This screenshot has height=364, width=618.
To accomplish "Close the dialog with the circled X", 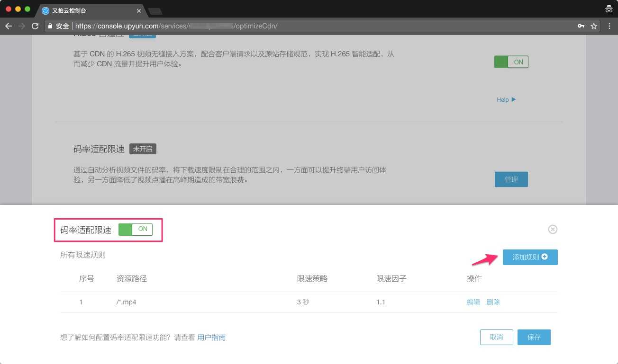I will click(553, 229).
